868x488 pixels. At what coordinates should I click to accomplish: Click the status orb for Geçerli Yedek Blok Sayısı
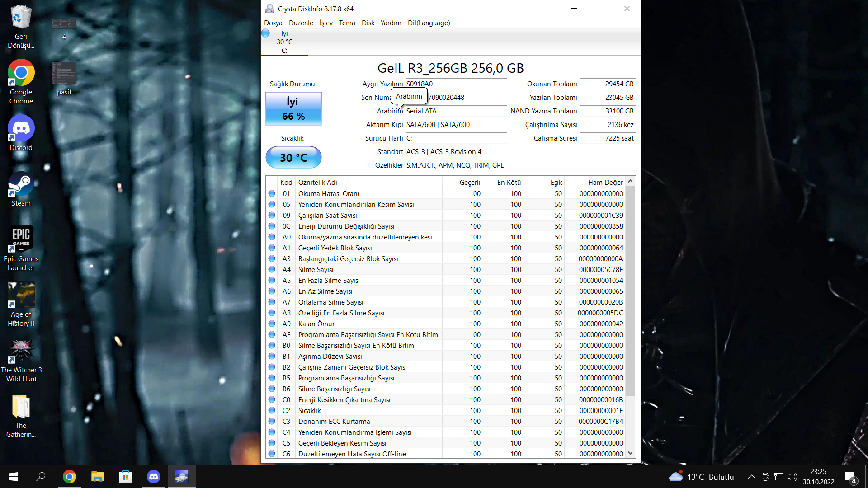click(x=272, y=248)
